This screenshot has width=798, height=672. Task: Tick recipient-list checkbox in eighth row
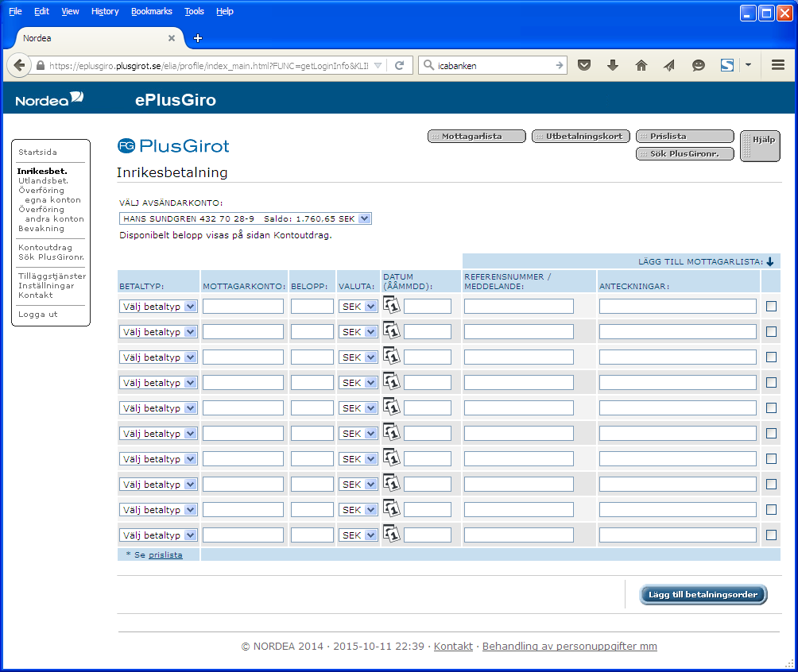771,485
